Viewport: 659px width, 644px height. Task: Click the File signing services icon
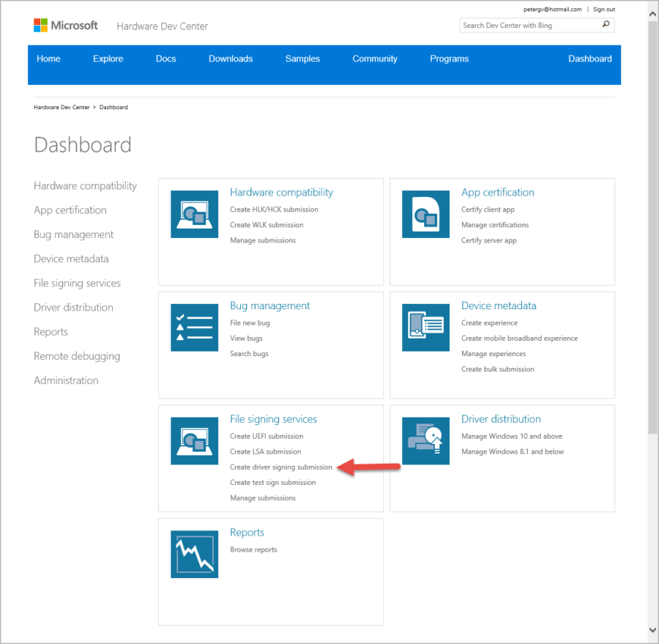[x=194, y=441]
